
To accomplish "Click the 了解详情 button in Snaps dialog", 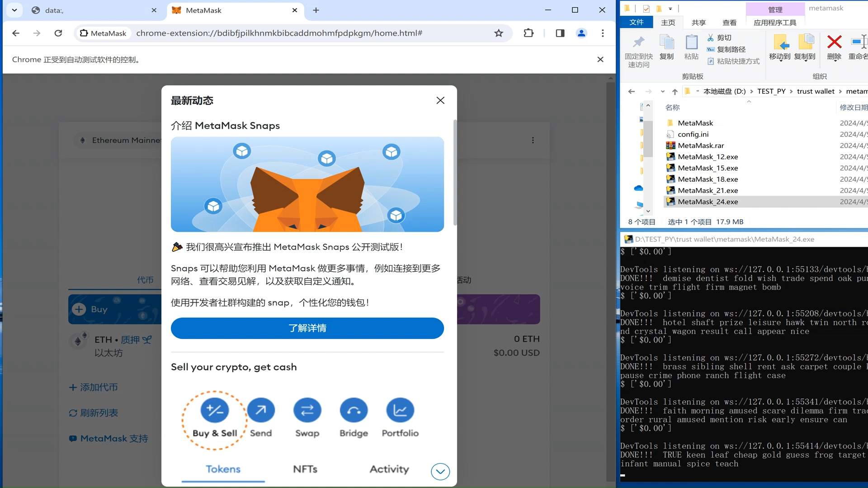I will tap(307, 328).
